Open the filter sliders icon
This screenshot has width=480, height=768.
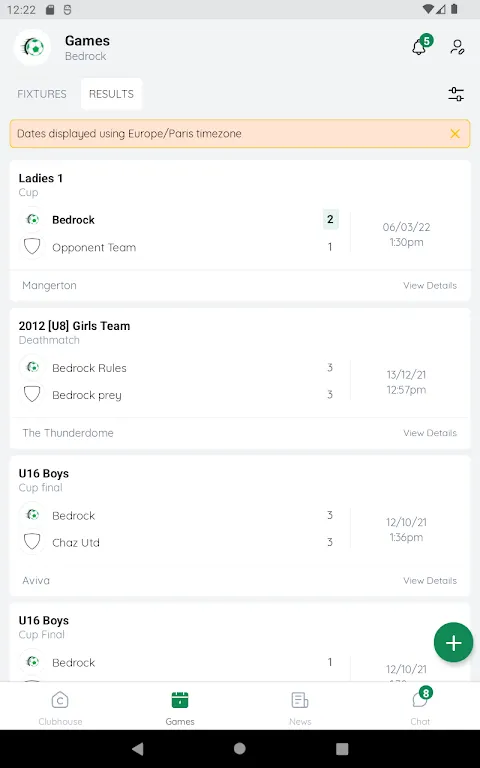(456, 94)
